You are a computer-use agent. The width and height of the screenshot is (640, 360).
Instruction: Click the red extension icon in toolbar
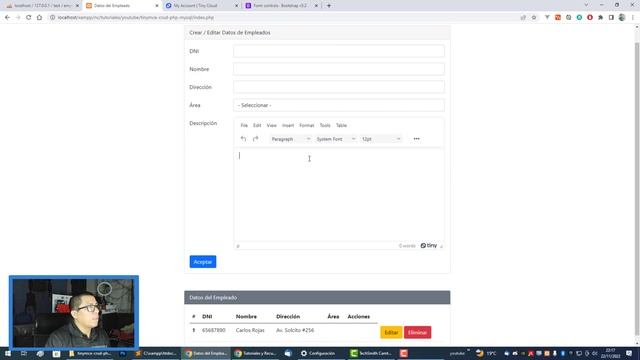(590, 18)
